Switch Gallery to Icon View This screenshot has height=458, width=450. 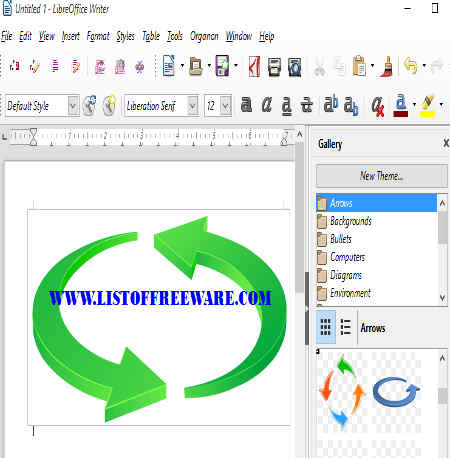pyautogui.click(x=326, y=327)
